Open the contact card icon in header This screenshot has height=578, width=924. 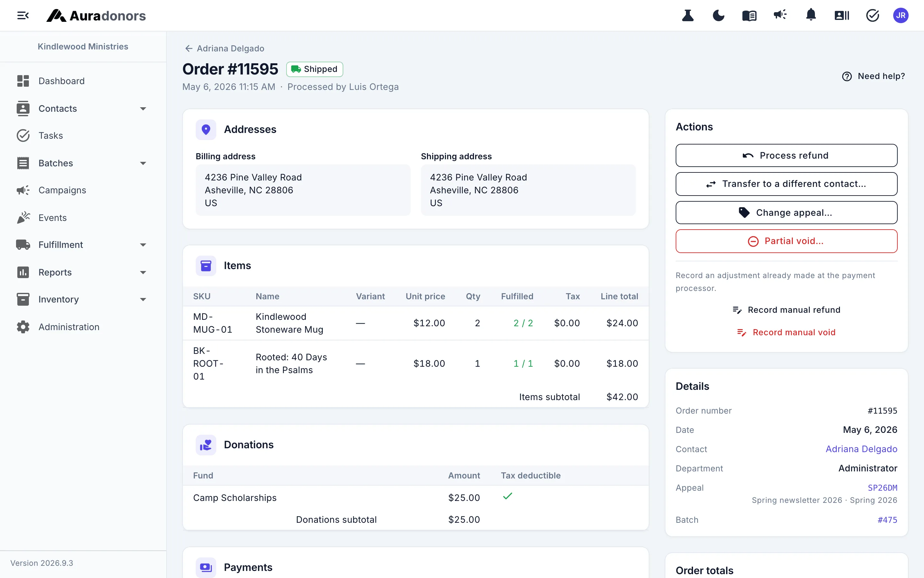[842, 16]
